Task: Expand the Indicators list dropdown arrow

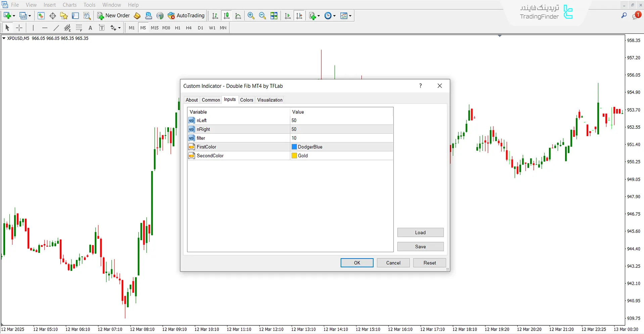Action: tap(318, 16)
